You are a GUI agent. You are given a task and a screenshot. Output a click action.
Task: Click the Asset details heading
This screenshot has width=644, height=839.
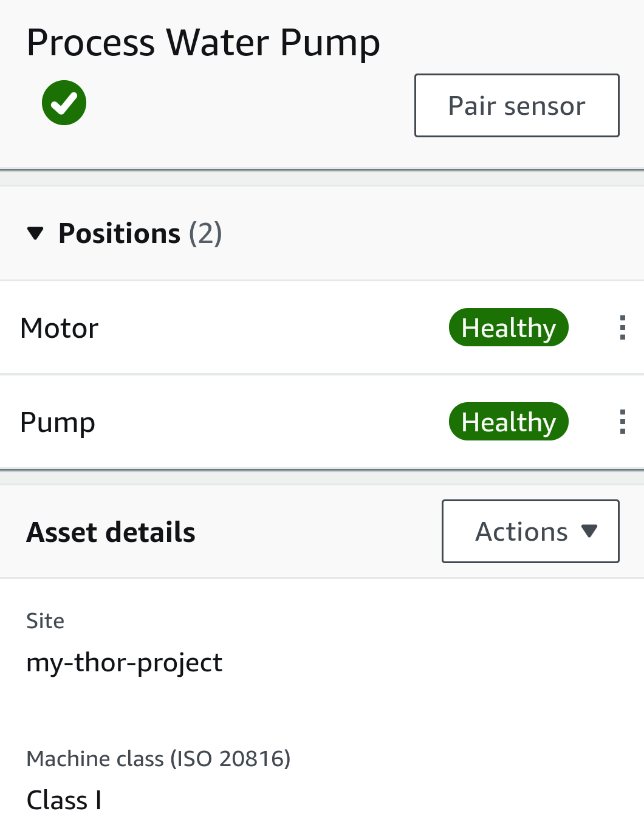tap(111, 532)
